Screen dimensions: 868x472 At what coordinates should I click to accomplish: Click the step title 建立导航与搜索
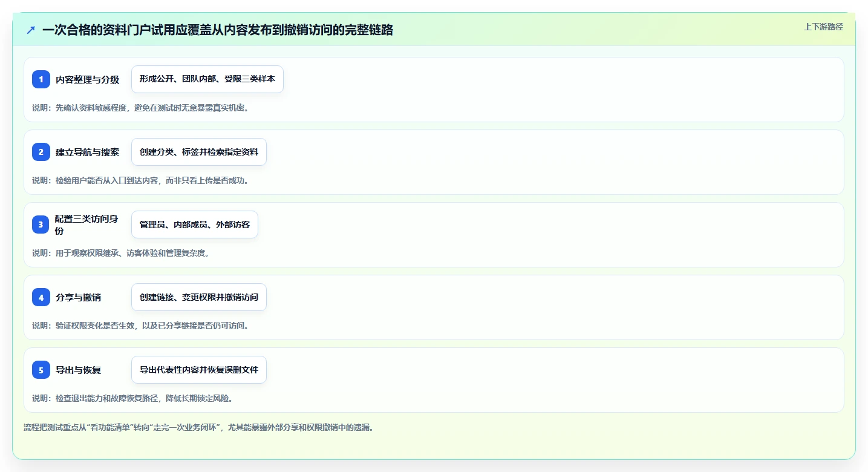[87, 152]
